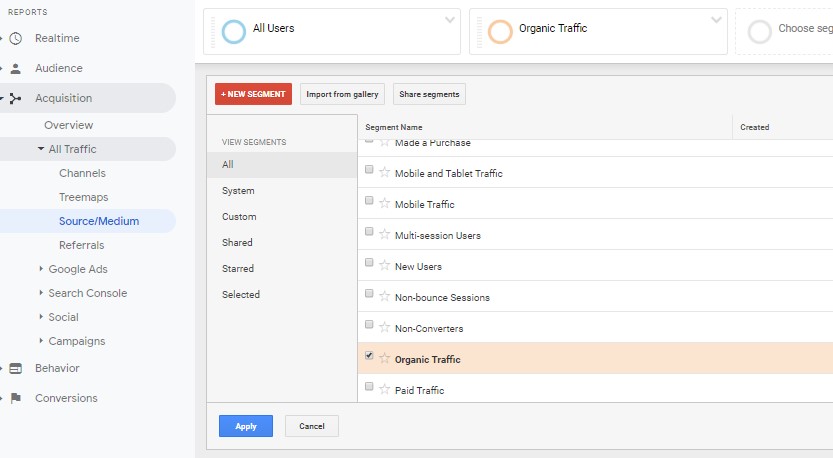Expand the Campaigns submenu arrow
This screenshot has width=833, height=458.
click(41, 341)
